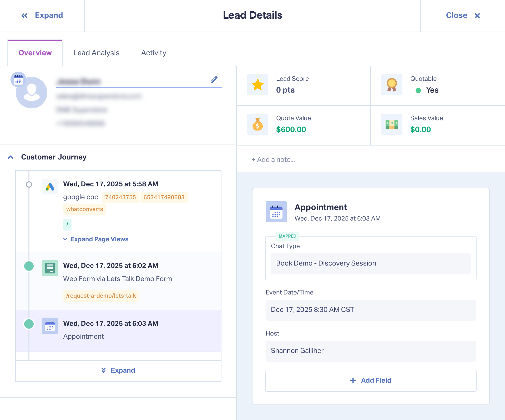Viewport: 505px width, 420px height.
Task: Open the Activity tab
Action: coord(154,53)
